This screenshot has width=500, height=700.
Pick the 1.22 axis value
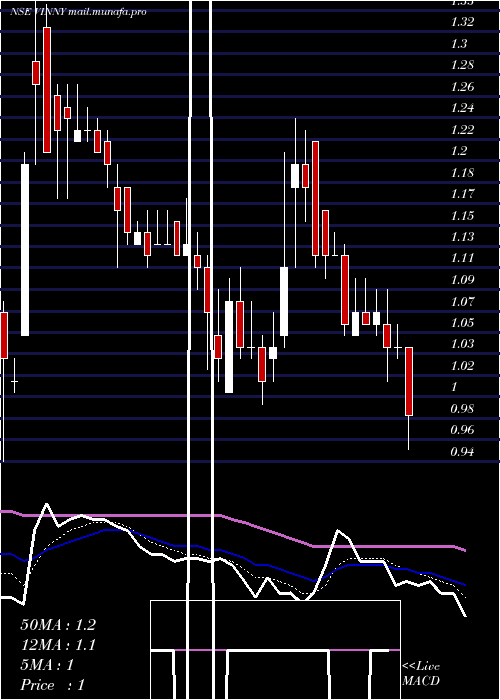click(x=462, y=129)
